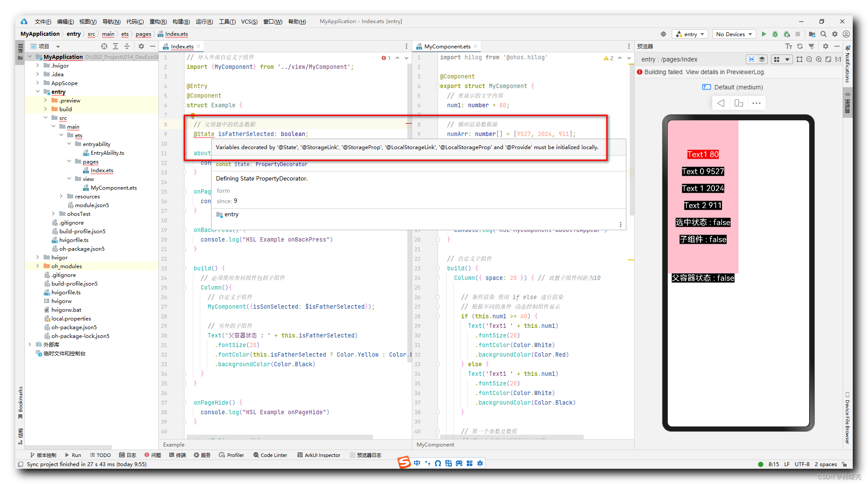Zoom out the preview with minus magnifier
The width and height of the screenshot is (868, 484).
point(809,59)
